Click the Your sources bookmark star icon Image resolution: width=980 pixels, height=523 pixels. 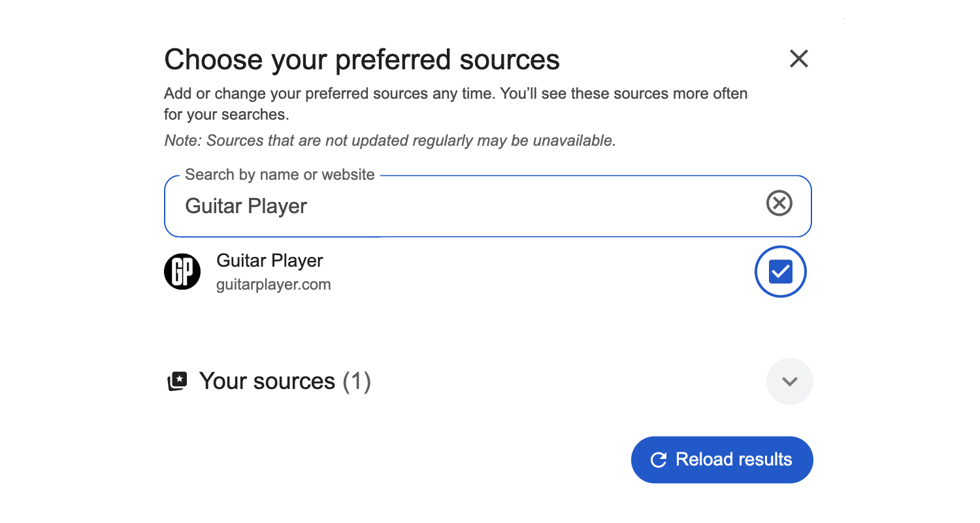(x=177, y=381)
